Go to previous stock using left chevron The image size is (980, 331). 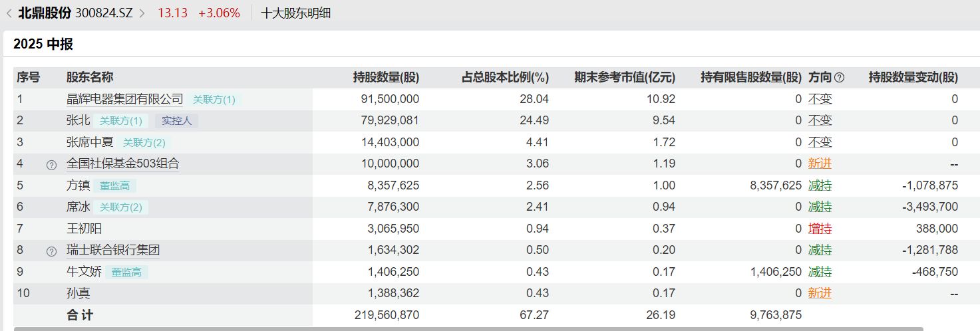9,13
